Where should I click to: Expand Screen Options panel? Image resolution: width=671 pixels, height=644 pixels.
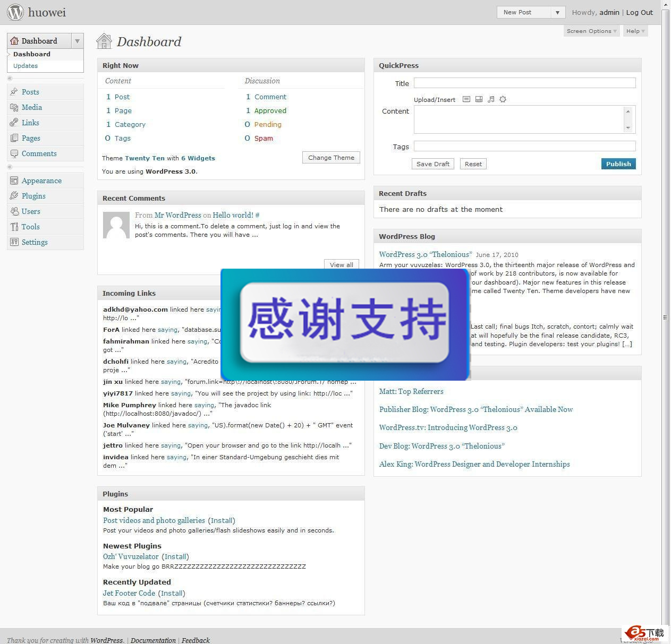592,31
